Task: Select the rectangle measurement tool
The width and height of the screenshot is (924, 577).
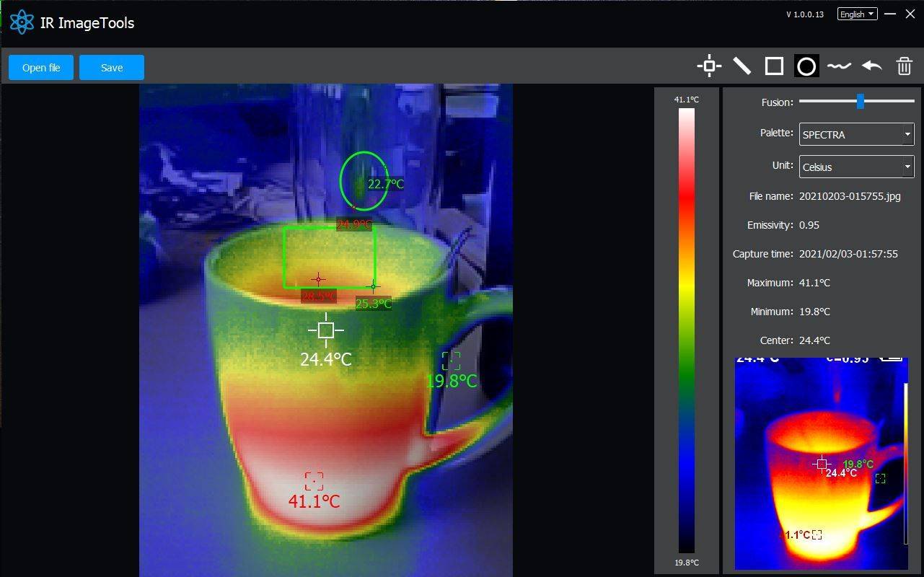Action: tap(774, 66)
